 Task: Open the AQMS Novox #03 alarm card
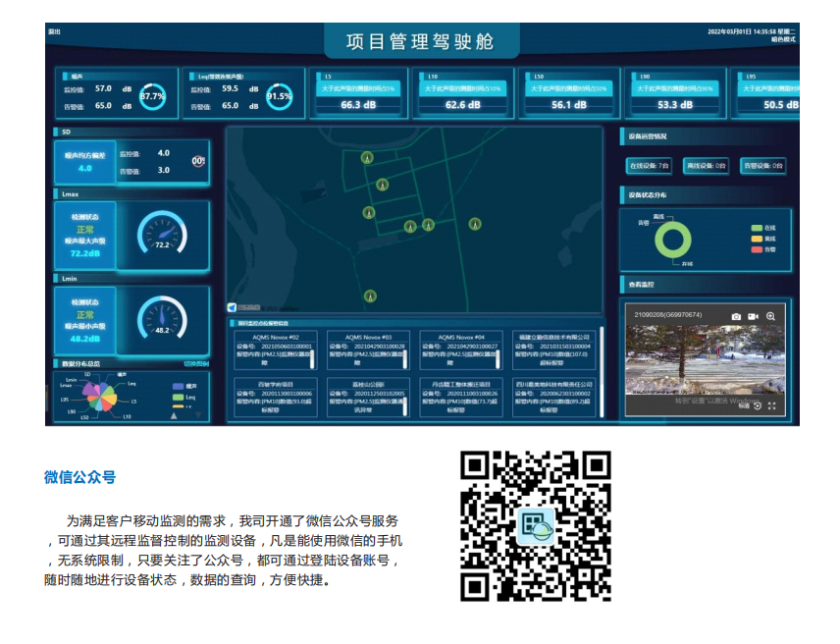[368, 350]
